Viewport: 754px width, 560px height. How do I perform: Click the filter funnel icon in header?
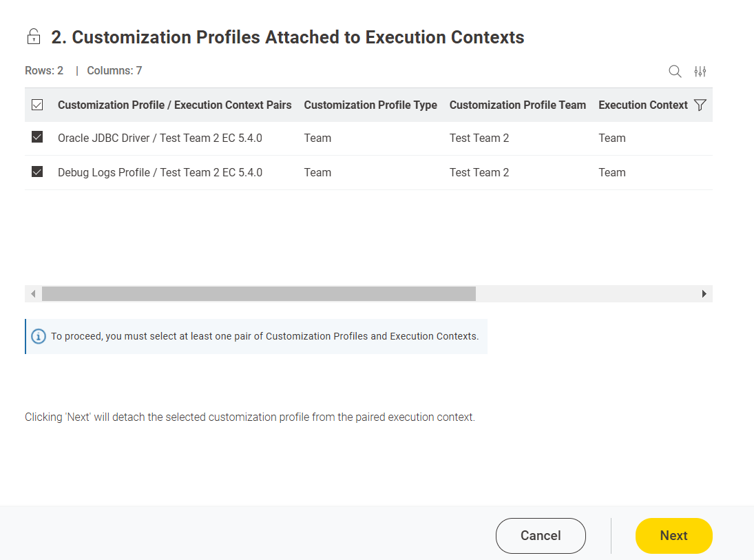[x=700, y=105]
